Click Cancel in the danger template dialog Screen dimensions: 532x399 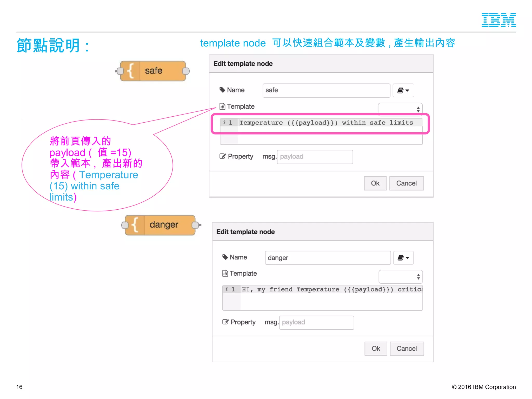[x=407, y=349]
